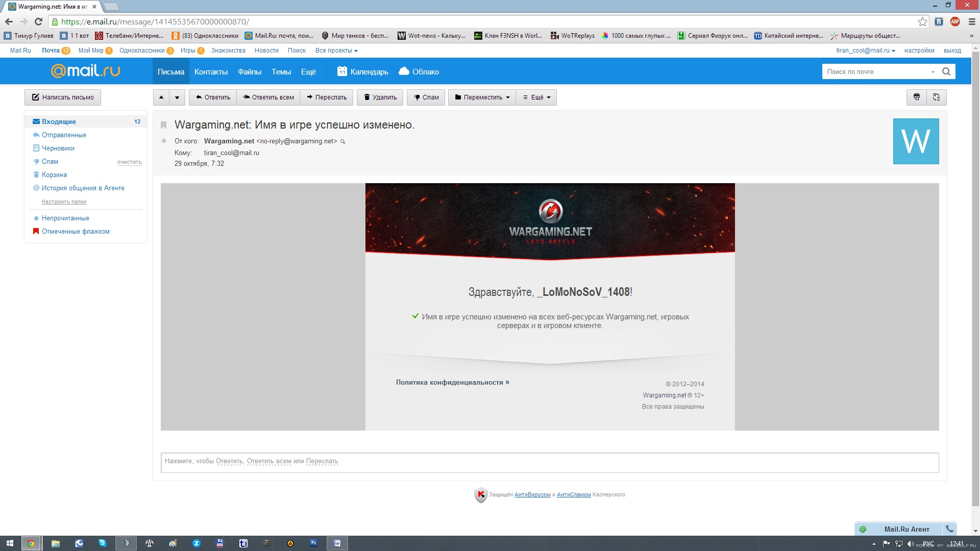980x551 pixels.
Task: Open настройки settings link
Action: pyautogui.click(x=919, y=51)
